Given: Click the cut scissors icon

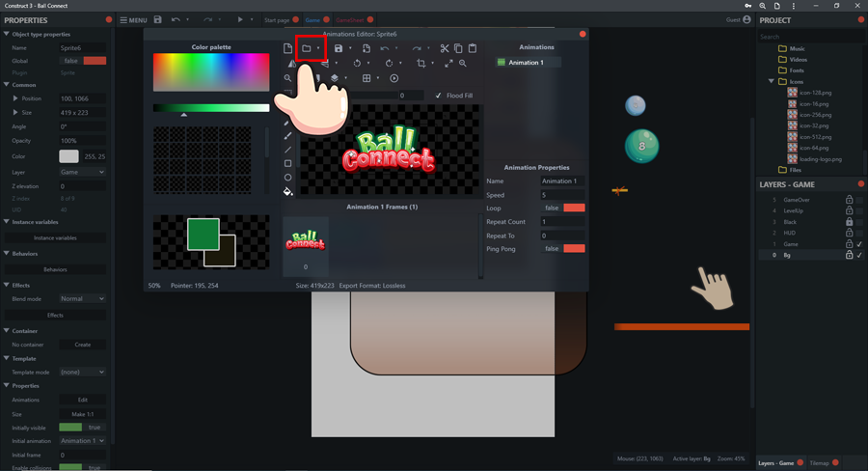Looking at the screenshot, I should pos(445,48).
